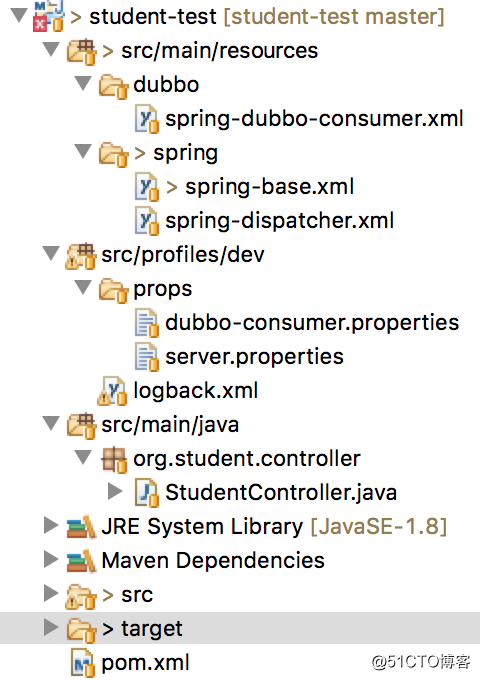Click the spring folder icon
480x680 pixels.
113,154
